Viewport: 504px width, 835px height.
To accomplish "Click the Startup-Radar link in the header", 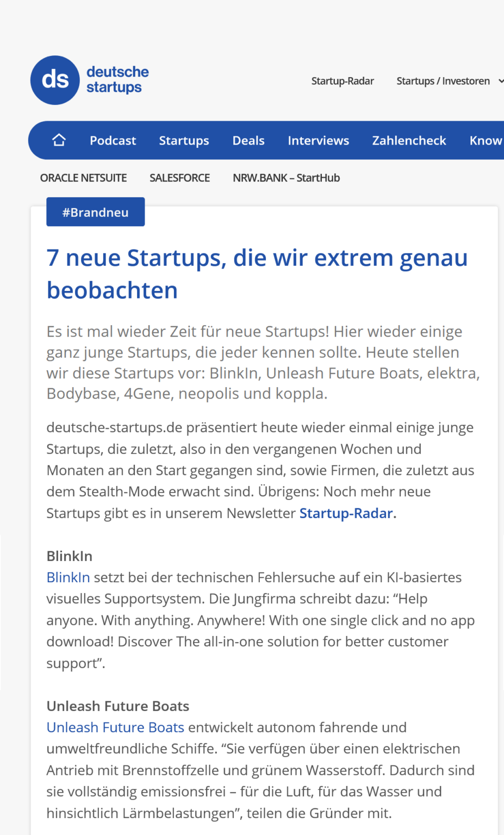I will pyautogui.click(x=343, y=81).
